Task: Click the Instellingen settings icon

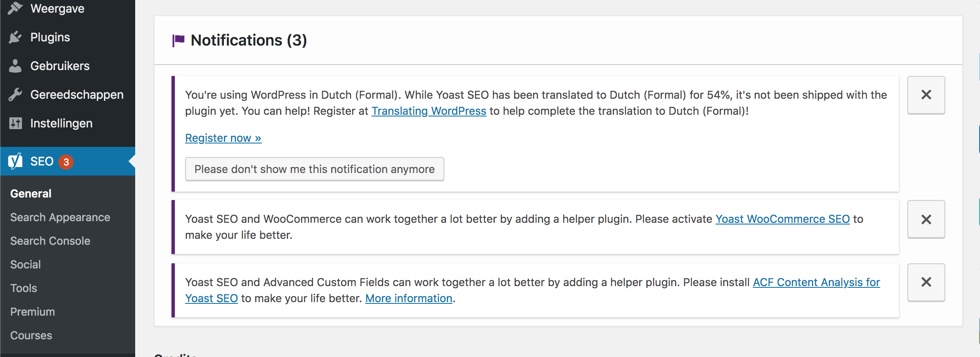Action: coord(15,123)
